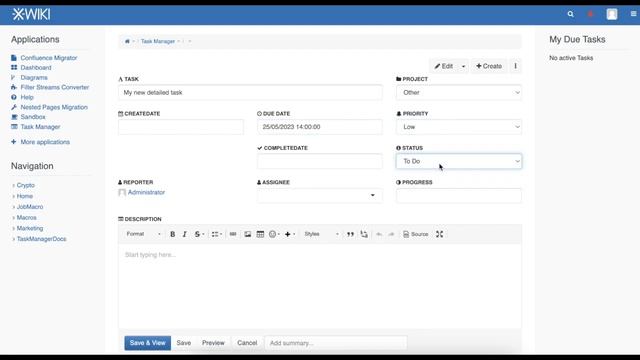Screen dimensions: 640x360
Task: Open the Project dropdown showing Other
Action: [459, 93]
